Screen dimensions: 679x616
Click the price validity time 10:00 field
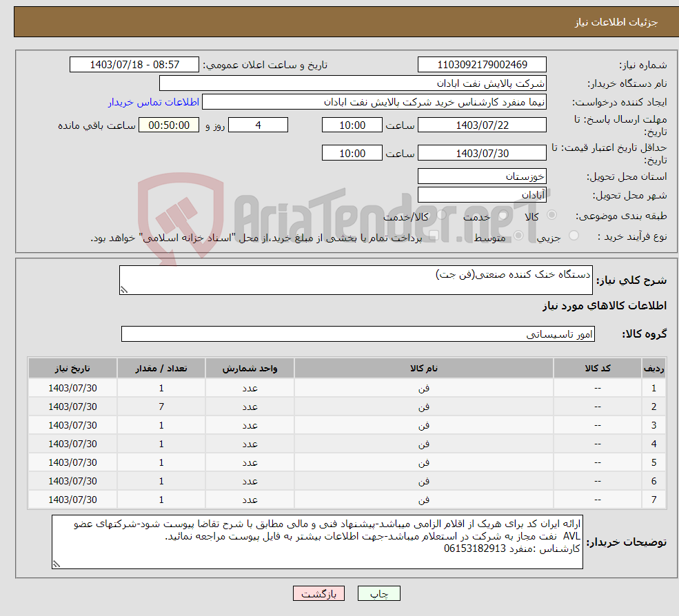352,153
